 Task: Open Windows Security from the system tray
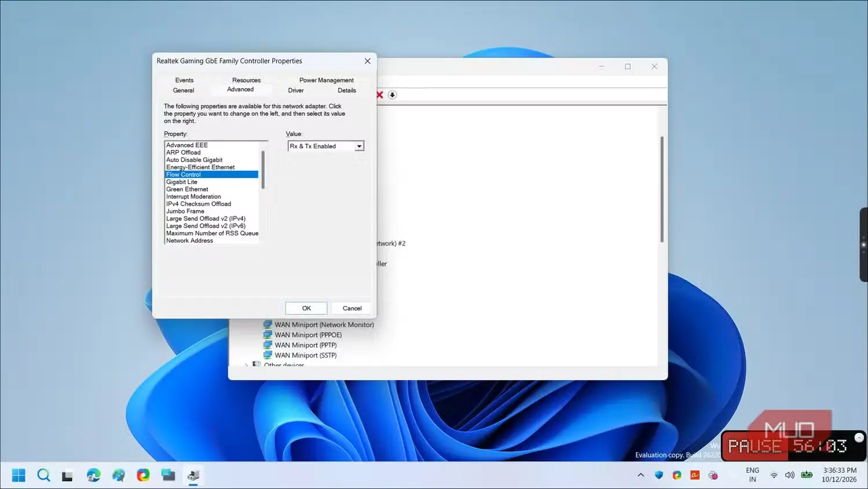coord(659,475)
